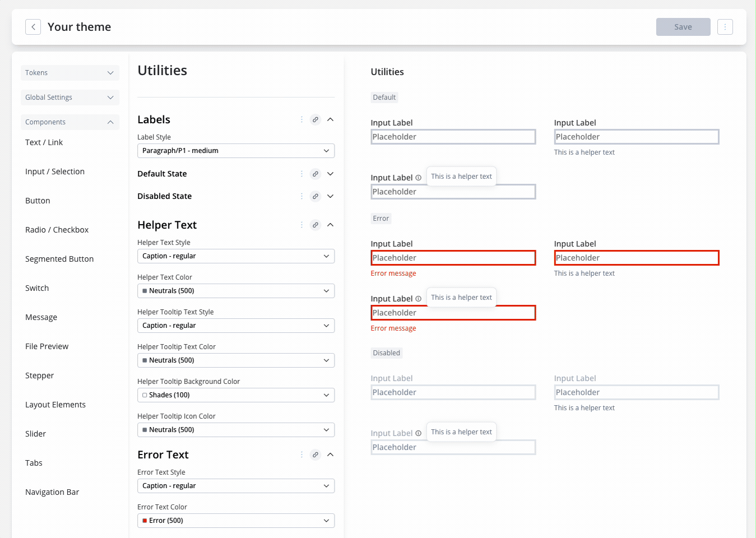Click the info icon beside Default Input Label
Viewport: 756px width, 538px height.
tap(418, 178)
